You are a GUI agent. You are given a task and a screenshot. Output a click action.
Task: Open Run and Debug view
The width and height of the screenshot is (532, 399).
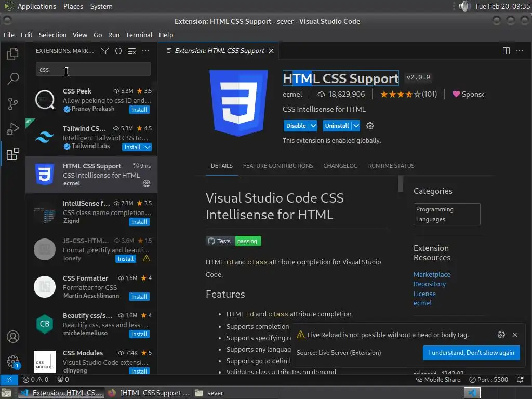[12, 129]
